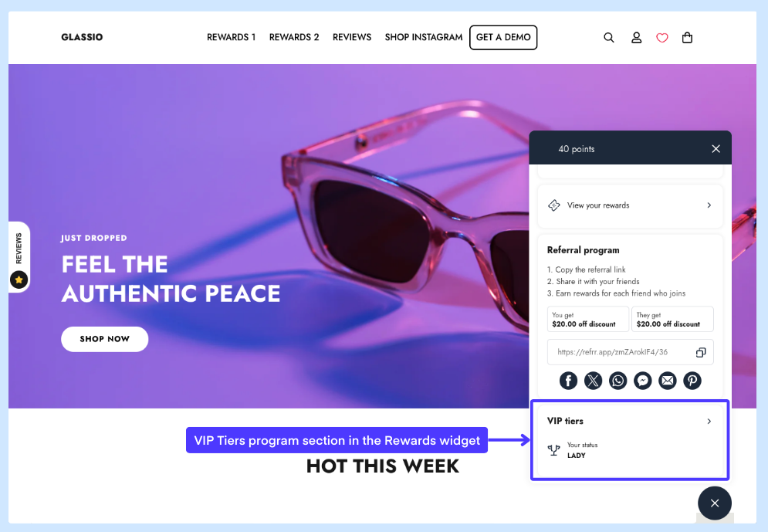
Task: Click the Get a Demo button
Action: pyautogui.click(x=503, y=38)
